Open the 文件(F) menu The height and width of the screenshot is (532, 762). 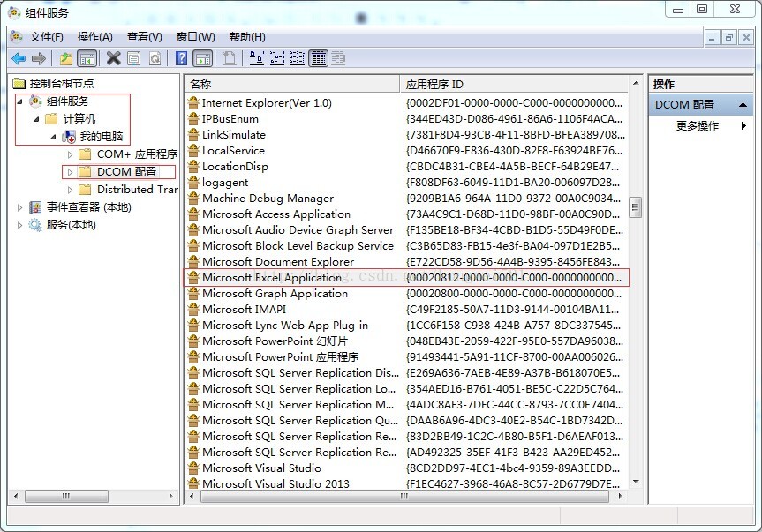tap(46, 37)
